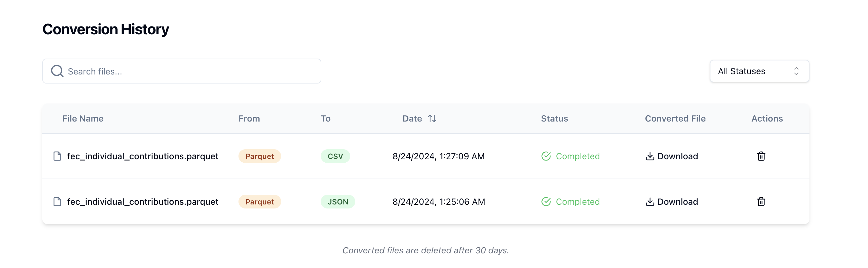
Task: Delete the Parquet to JSON conversion
Action: [761, 202]
